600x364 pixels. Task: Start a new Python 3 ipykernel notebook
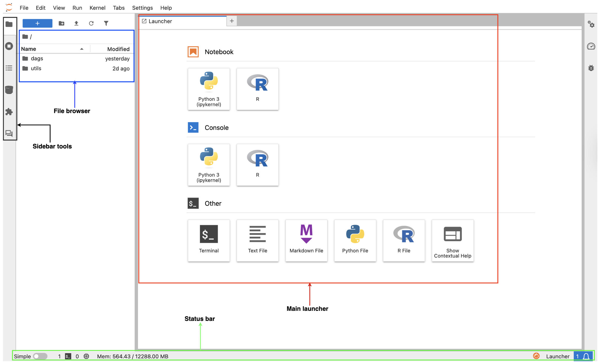click(x=209, y=89)
